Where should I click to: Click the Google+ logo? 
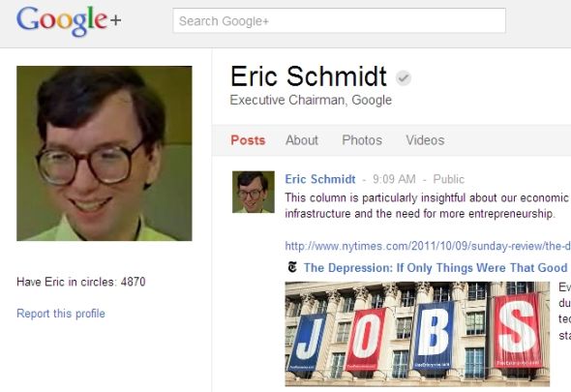pyautogui.click(x=69, y=21)
